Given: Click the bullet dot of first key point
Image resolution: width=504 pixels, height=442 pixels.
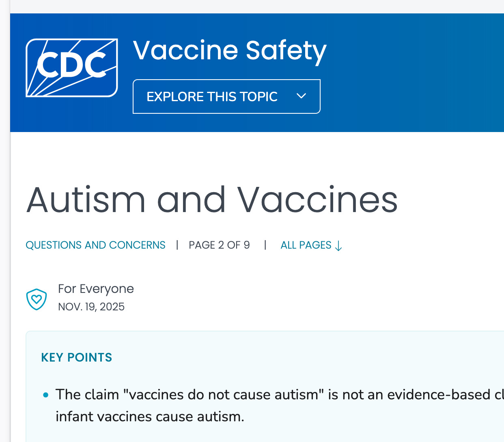Looking at the screenshot, I should click(x=46, y=395).
